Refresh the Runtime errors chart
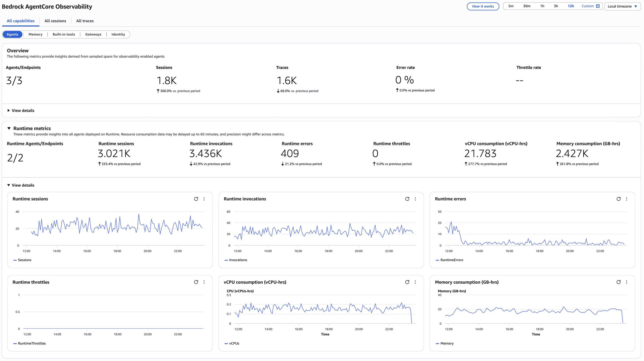Screen dimensions: 644x361 [x=618, y=199]
